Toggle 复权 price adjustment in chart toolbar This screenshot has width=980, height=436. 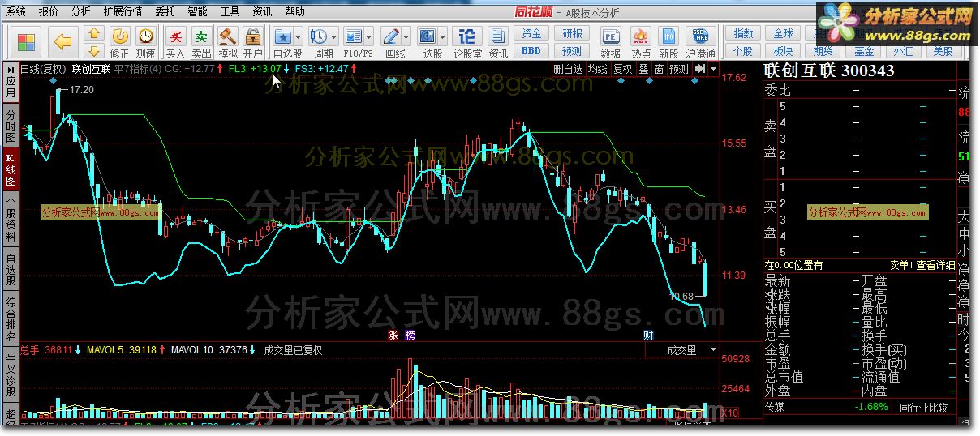[x=622, y=69]
